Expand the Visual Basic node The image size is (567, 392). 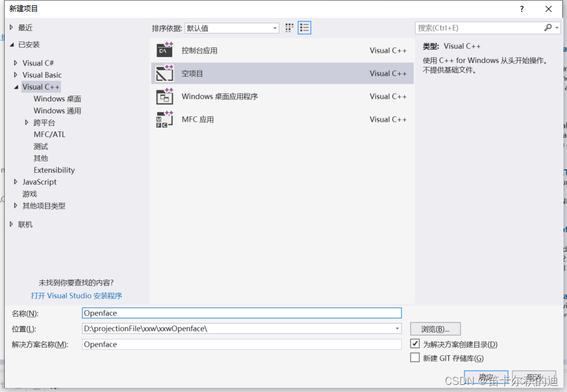point(15,75)
